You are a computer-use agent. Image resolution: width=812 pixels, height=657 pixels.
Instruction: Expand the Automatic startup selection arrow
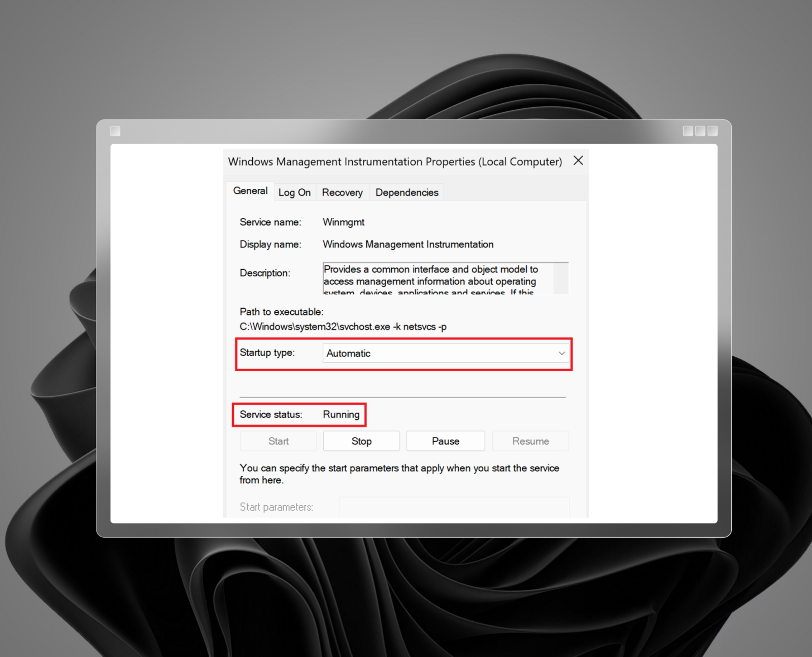pyautogui.click(x=561, y=353)
